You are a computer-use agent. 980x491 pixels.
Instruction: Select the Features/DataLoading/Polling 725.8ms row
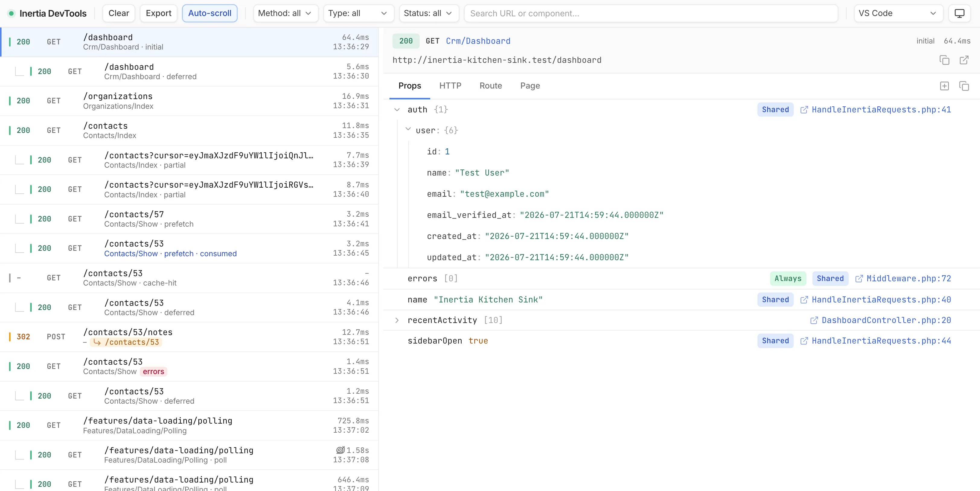[x=189, y=425]
